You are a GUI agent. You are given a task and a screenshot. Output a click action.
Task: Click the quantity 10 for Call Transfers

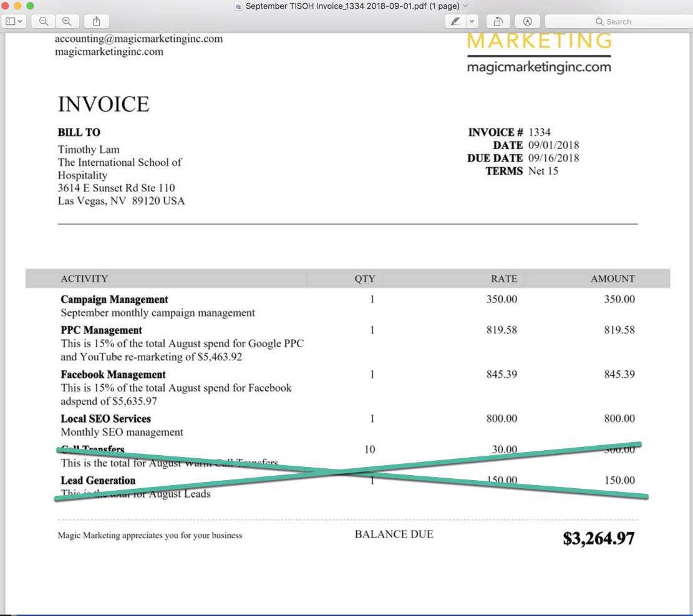click(x=370, y=450)
